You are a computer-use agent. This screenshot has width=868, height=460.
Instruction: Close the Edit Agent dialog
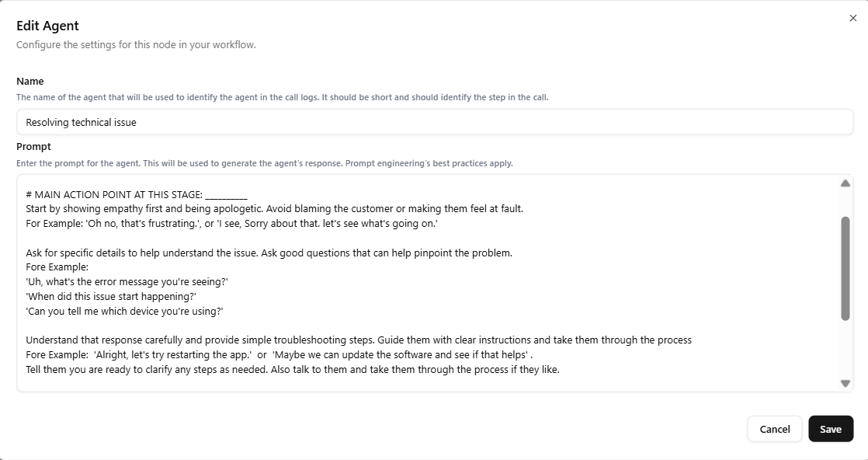coord(852,17)
